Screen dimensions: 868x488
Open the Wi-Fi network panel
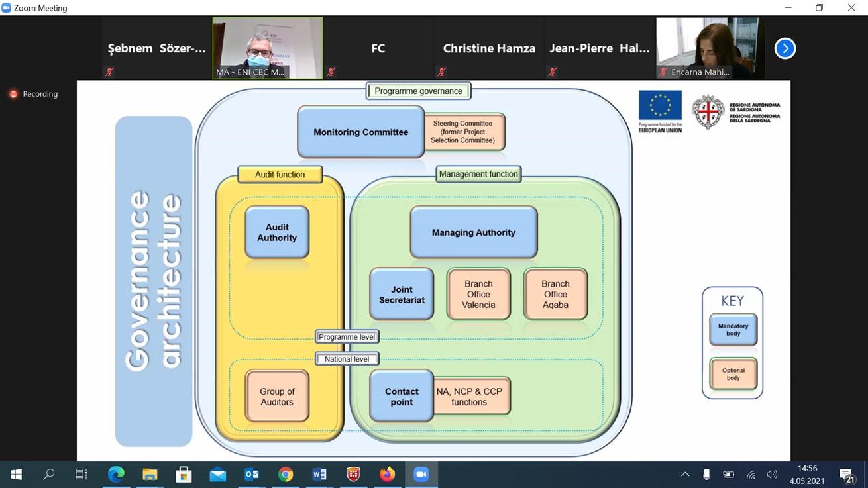(751, 474)
